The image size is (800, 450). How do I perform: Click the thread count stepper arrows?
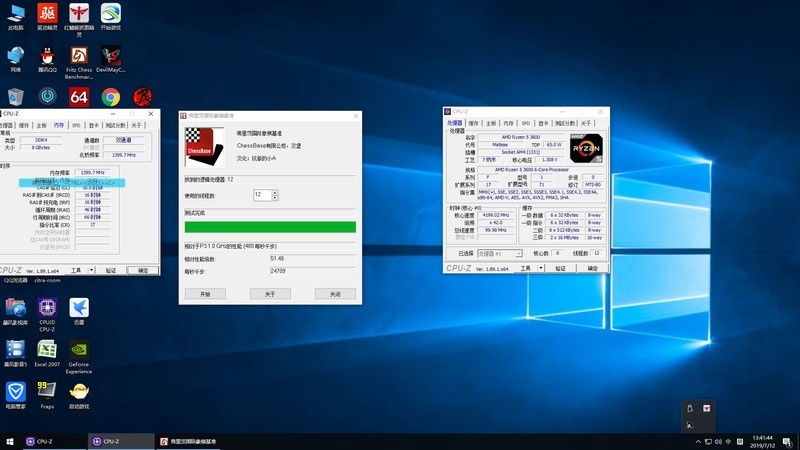[275, 195]
